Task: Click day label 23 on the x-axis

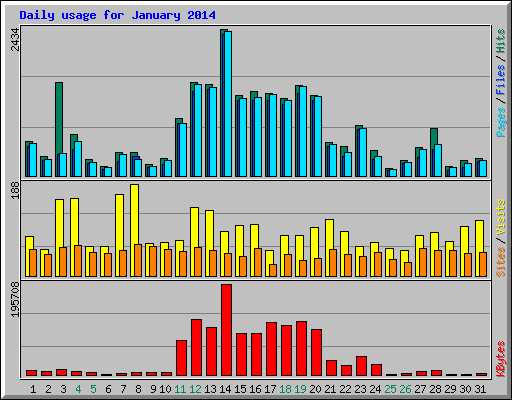Action: [360, 389]
